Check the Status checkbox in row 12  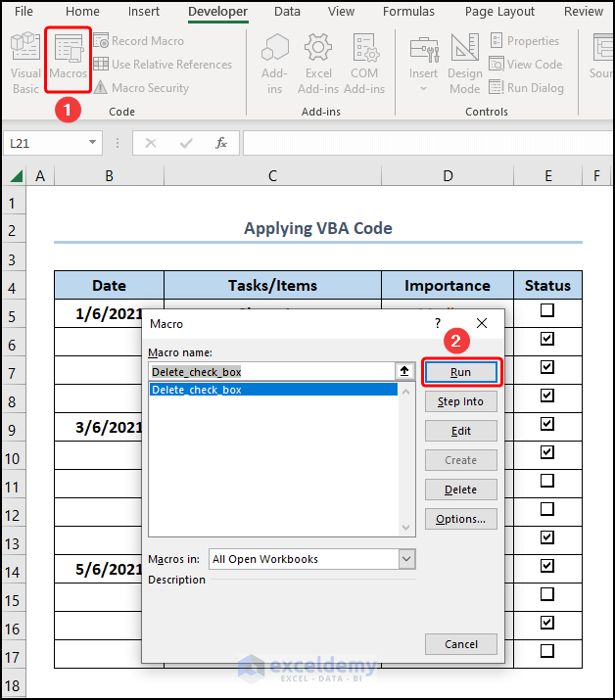(x=547, y=509)
